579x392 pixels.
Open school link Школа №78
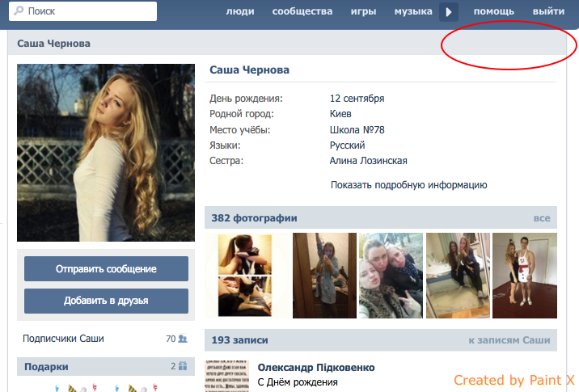[357, 130]
